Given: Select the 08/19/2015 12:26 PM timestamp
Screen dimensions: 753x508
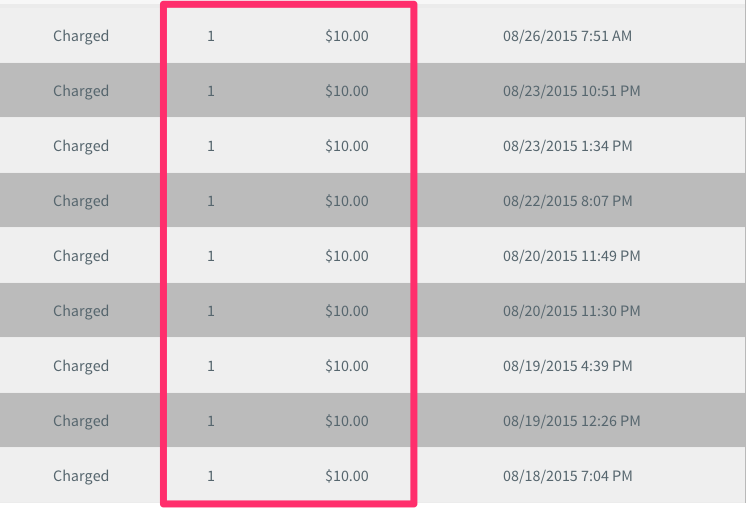Looking at the screenshot, I should [x=571, y=421].
